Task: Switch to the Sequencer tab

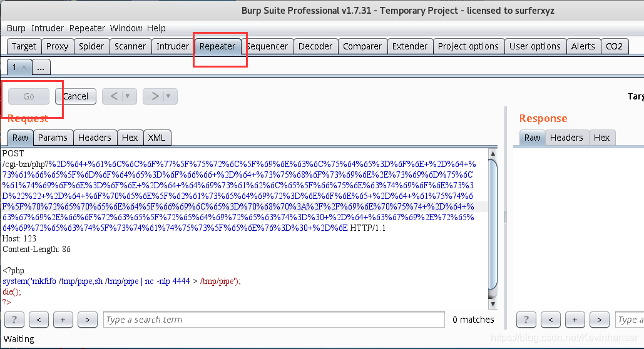Action: coord(267,46)
